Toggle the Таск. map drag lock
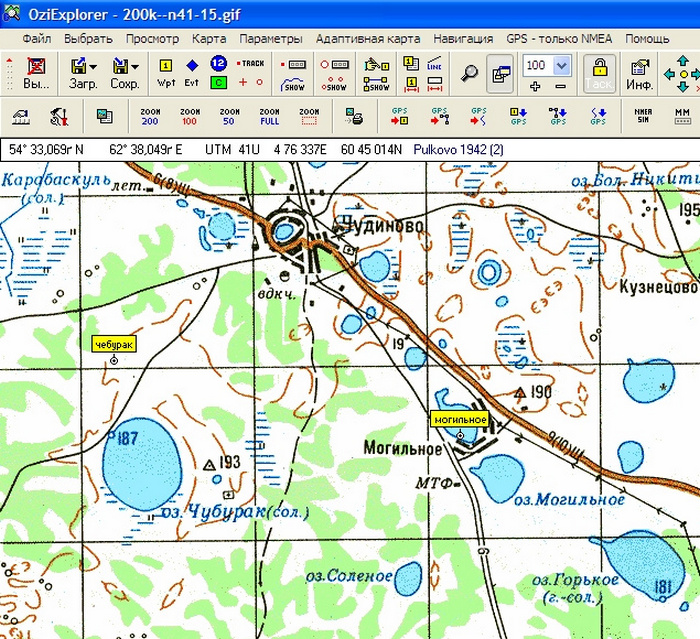Screen dimensions: 700x639 tap(600, 74)
